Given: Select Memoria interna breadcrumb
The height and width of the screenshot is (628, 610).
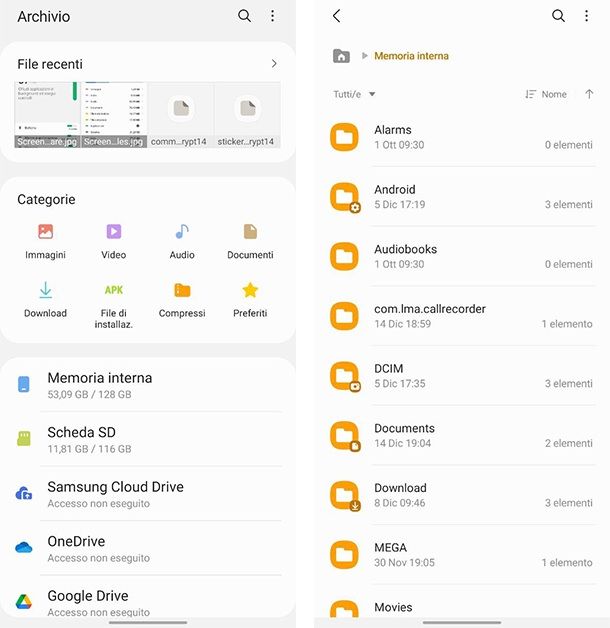Looking at the screenshot, I should click(x=411, y=56).
